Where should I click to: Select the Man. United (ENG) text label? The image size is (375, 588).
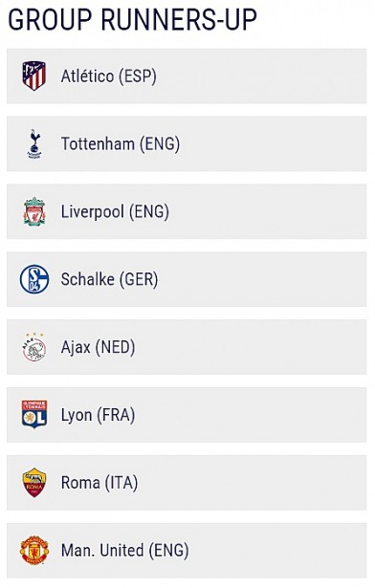[125, 551]
